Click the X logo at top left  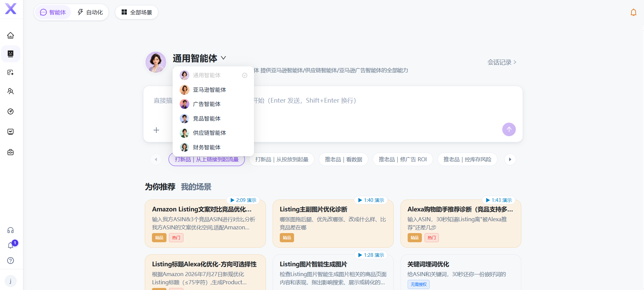click(11, 9)
